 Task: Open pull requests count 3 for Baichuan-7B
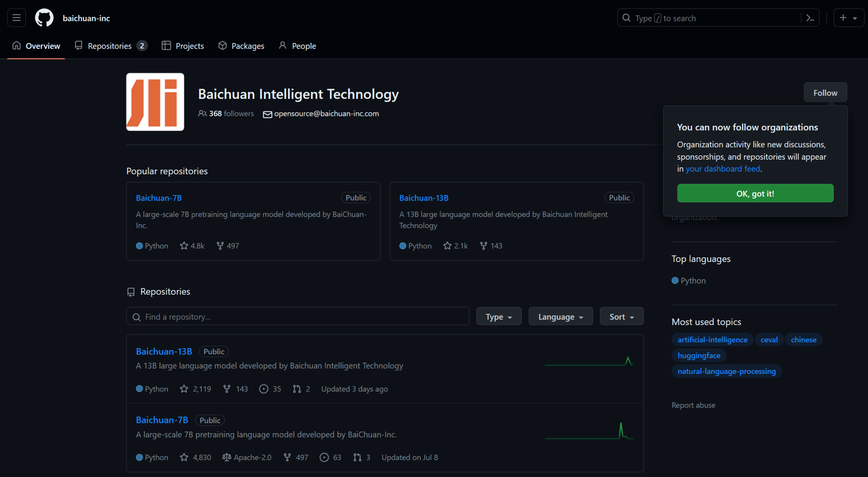(362, 458)
